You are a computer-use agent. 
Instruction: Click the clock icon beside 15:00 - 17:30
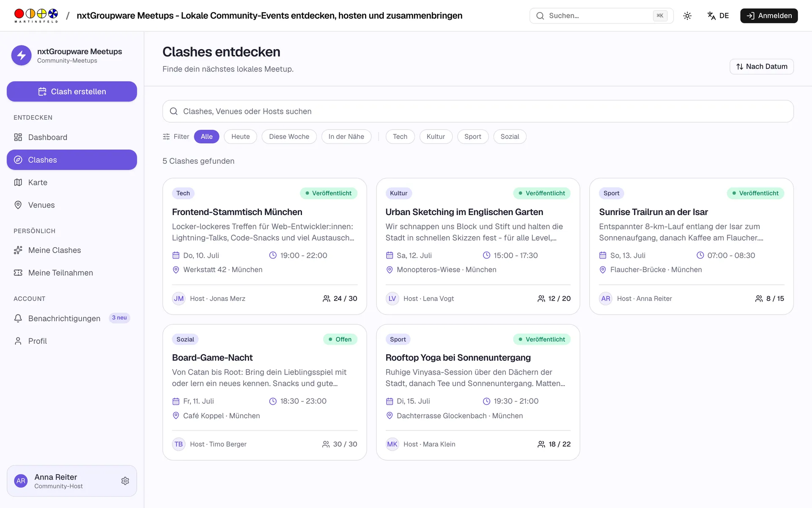(x=486, y=255)
